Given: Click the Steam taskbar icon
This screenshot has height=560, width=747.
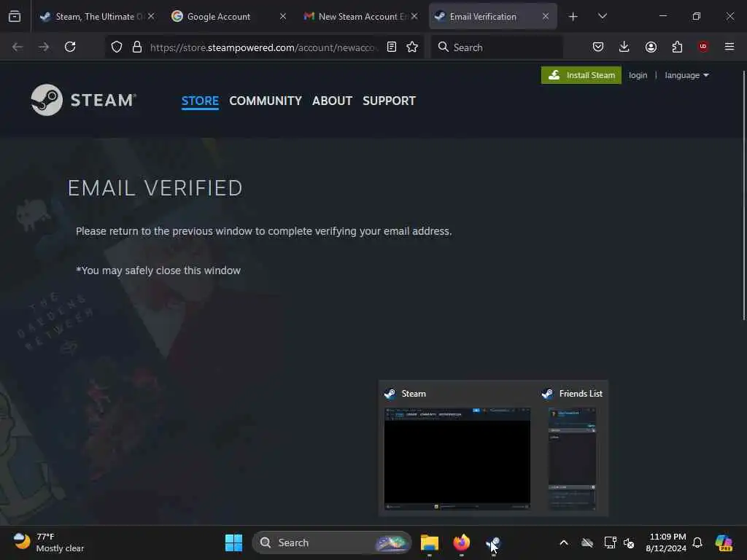Looking at the screenshot, I should (493, 542).
